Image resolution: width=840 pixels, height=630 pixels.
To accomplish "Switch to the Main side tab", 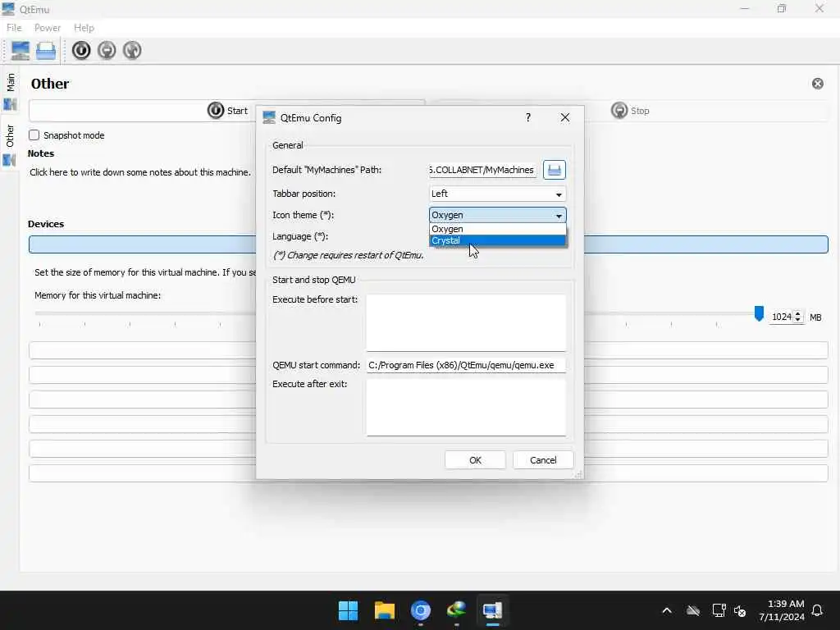I will [10, 90].
